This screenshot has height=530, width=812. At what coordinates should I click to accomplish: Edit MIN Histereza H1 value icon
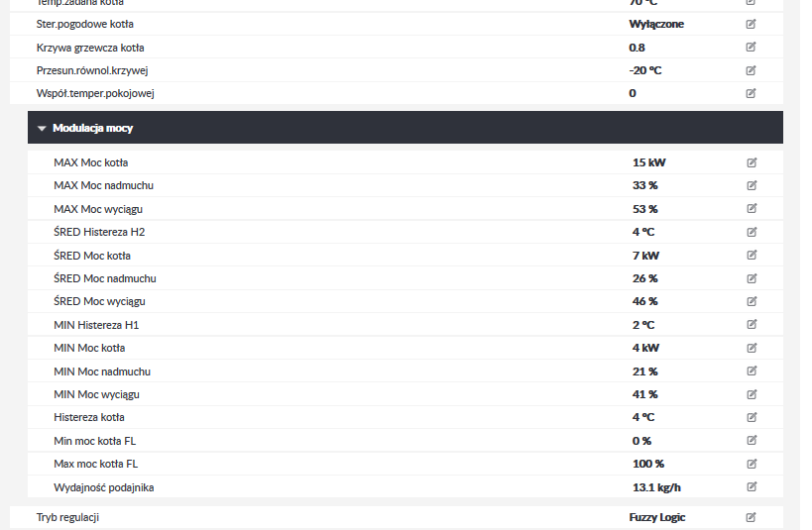pyautogui.click(x=752, y=325)
